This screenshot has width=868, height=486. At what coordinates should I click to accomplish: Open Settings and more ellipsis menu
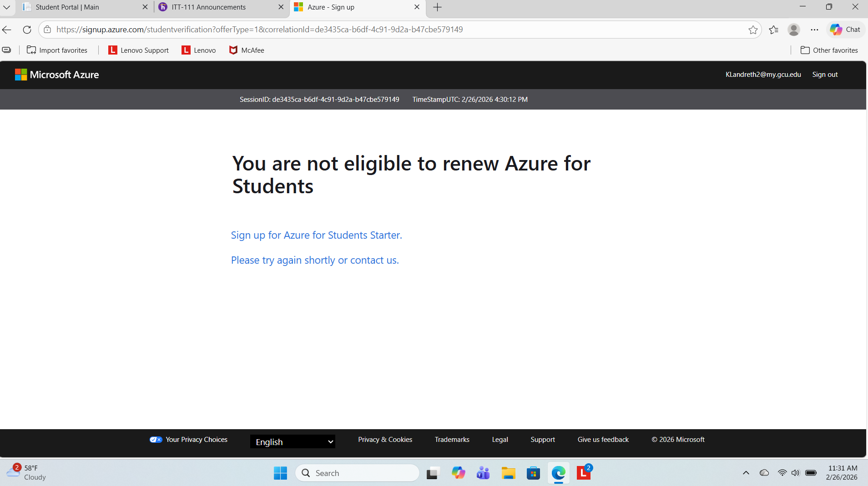pos(814,30)
